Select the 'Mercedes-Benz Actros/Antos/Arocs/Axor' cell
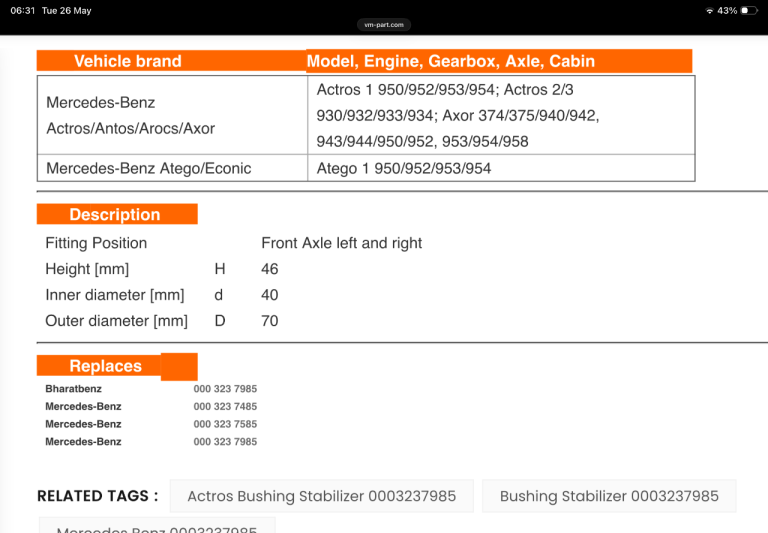768x533 pixels. click(172, 115)
